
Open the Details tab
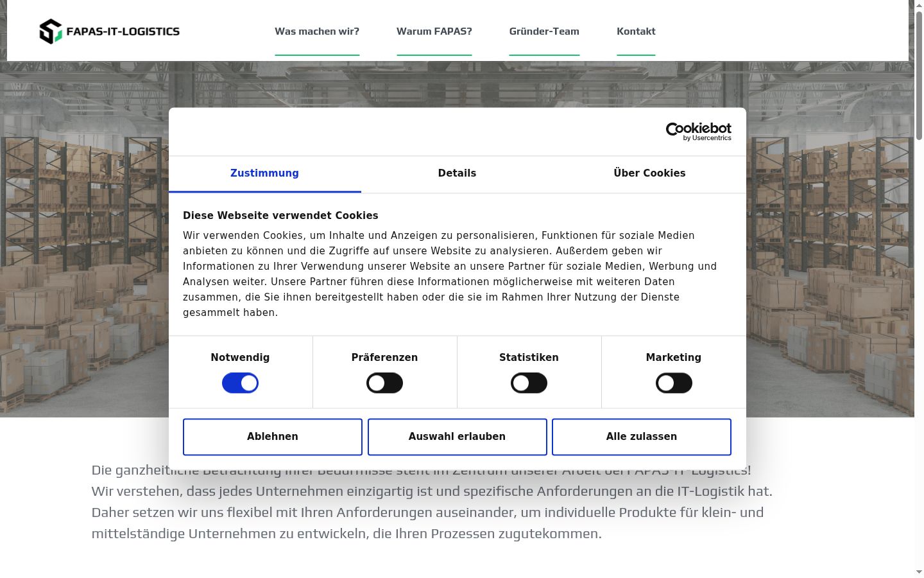click(457, 173)
